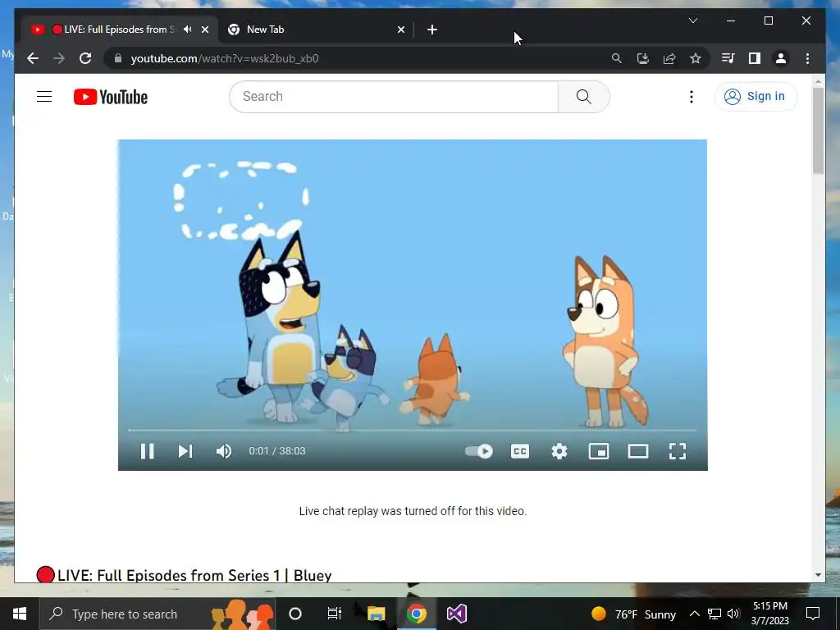
Task: Expand the tab search chevron
Action: [x=692, y=21]
